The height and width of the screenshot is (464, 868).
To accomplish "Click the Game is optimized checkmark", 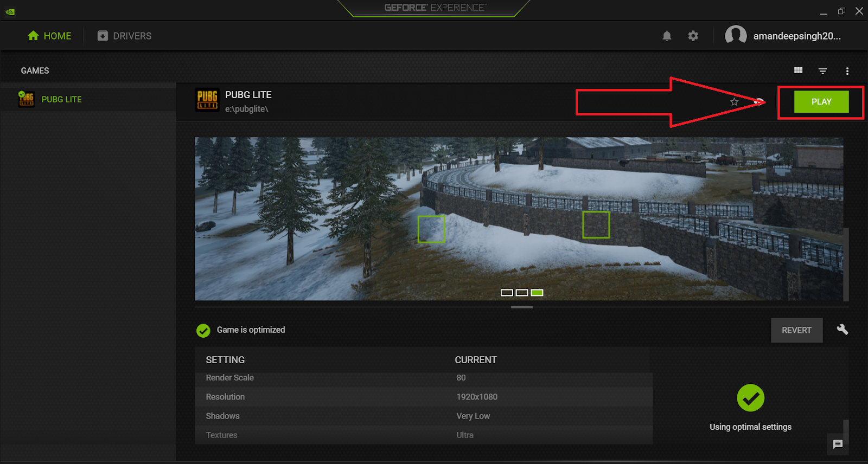I will click(x=203, y=331).
